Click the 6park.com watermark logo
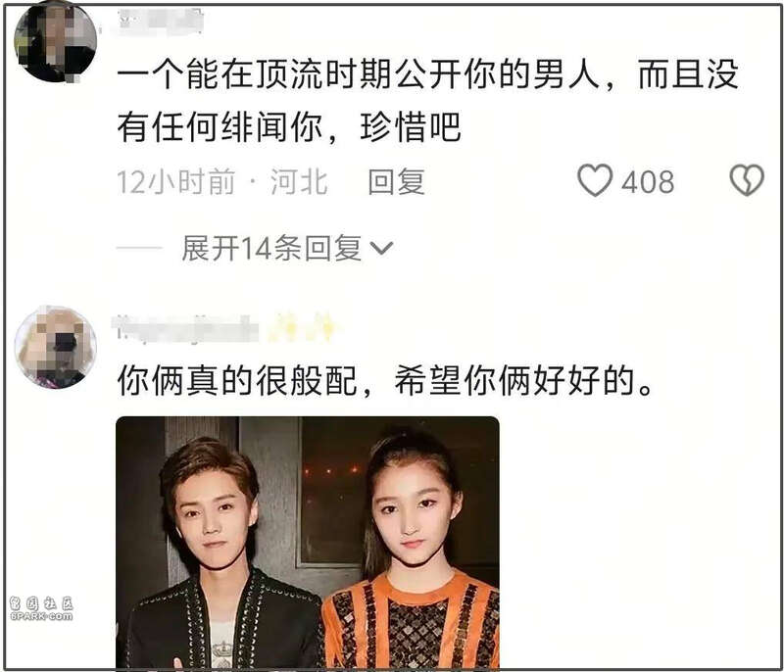This screenshot has width=784, height=672. (41, 608)
